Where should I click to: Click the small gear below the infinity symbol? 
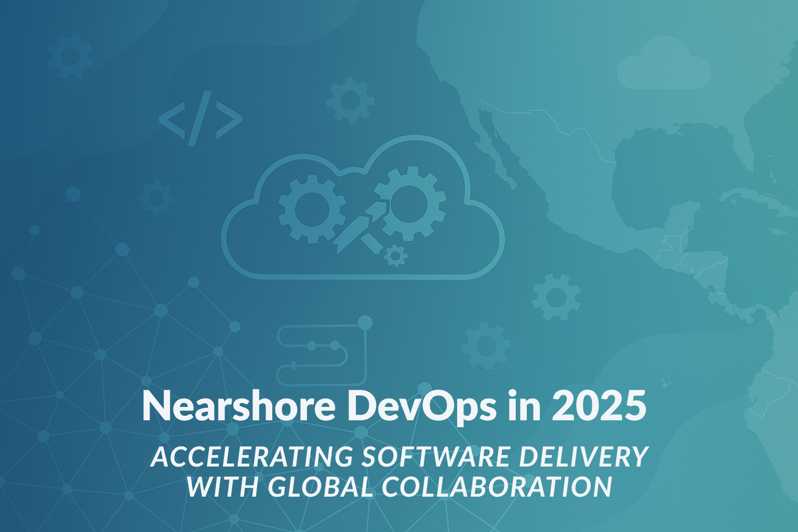[395, 256]
